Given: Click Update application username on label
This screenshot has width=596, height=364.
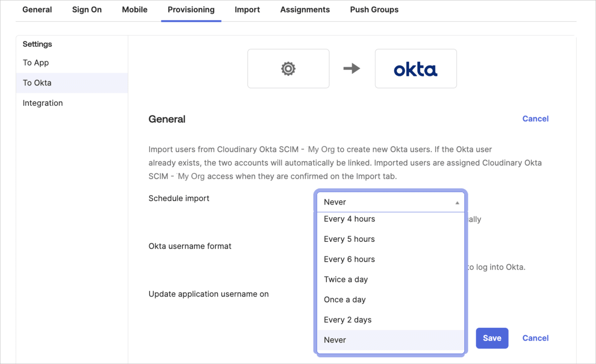Looking at the screenshot, I should pyautogui.click(x=209, y=294).
